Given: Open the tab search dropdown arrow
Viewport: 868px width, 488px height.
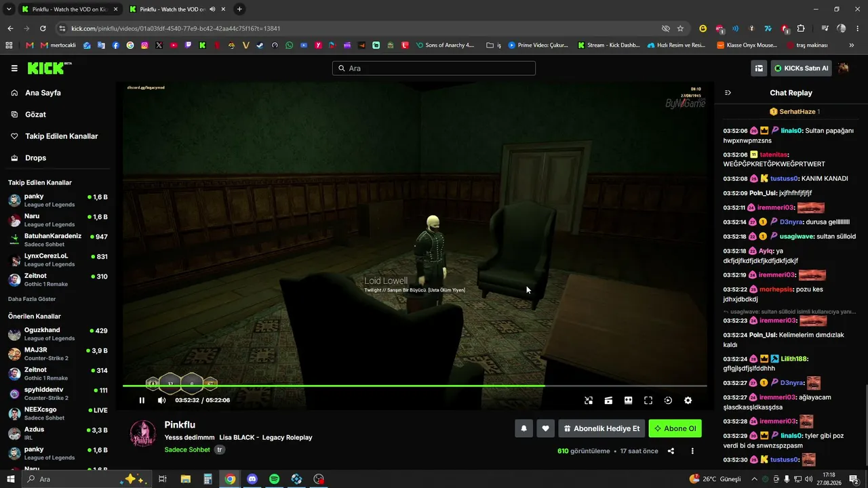Looking at the screenshot, I should click(9, 9).
